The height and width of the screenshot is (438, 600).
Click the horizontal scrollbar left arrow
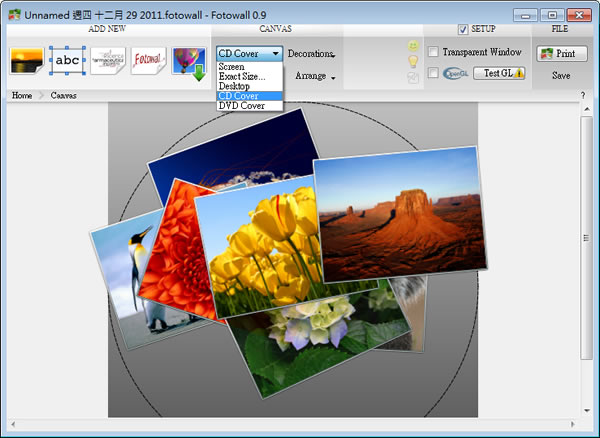click(13, 424)
